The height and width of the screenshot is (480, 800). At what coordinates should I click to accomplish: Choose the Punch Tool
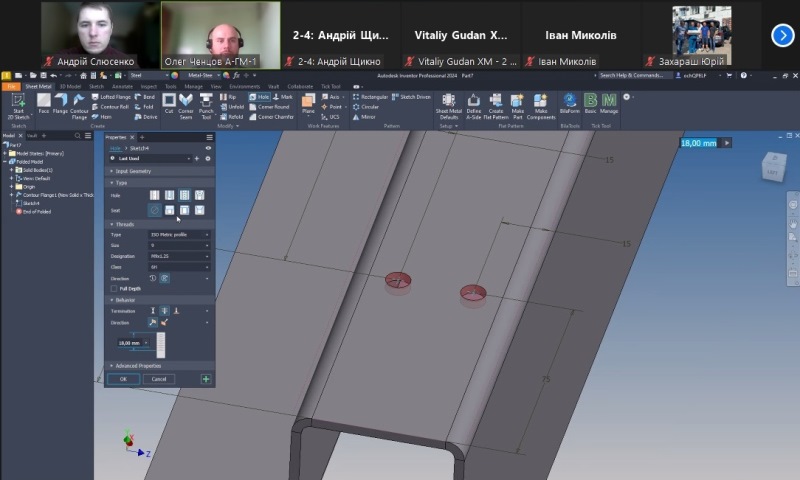[x=205, y=102]
